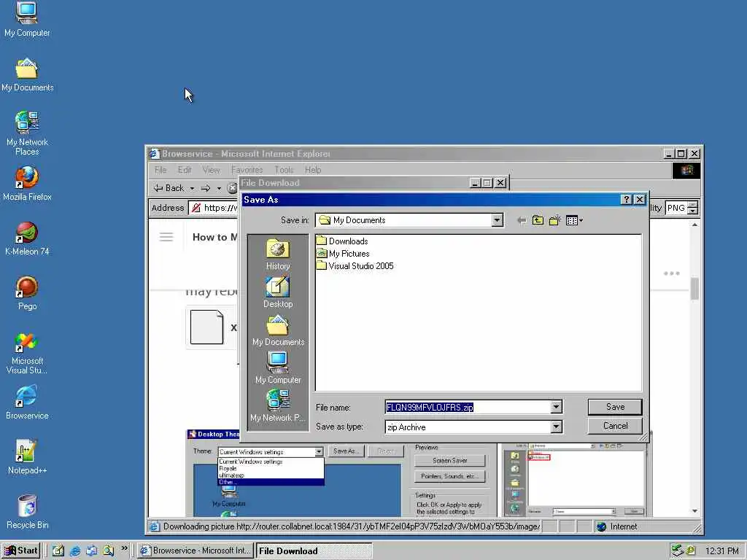The image size is (747, 560).
Task: Open the Back history dropdown arrow
Action: [192, 189]
